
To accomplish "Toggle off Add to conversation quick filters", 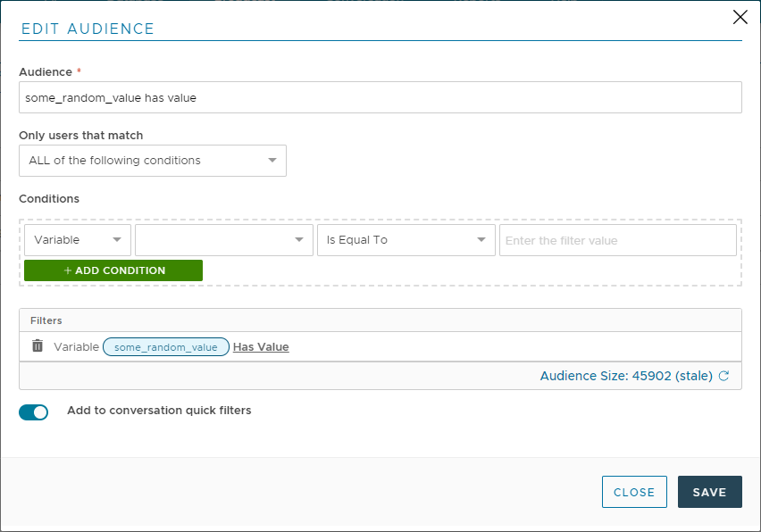I will point(34,411).
